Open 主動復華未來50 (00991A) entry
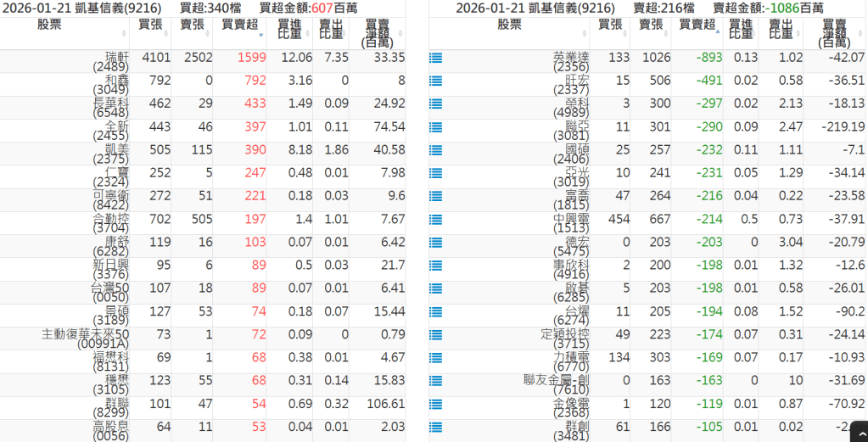868x442 pixels. pos(85,339)
